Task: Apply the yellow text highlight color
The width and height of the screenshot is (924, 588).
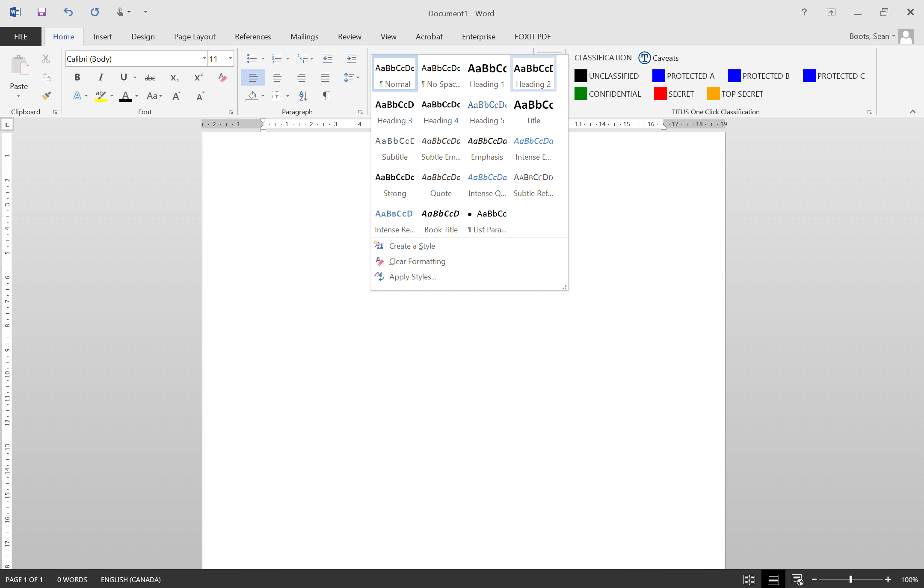Action: click(x=101, y=96)
